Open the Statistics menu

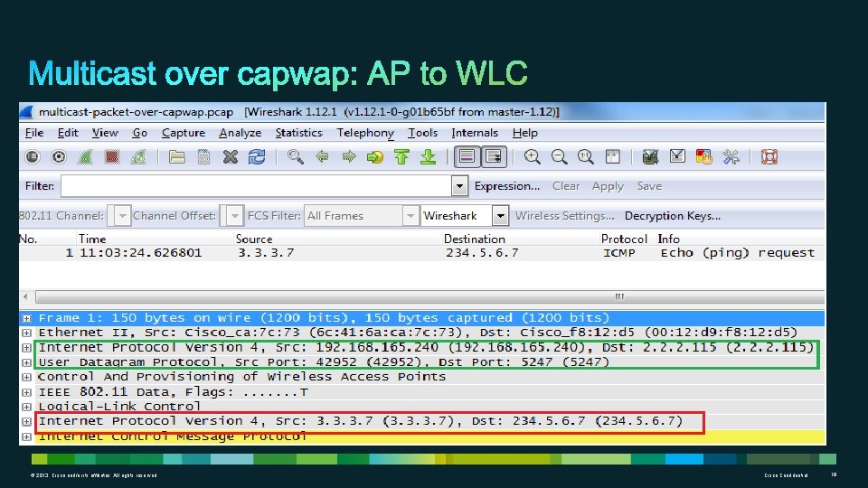[x=299, y=133]
